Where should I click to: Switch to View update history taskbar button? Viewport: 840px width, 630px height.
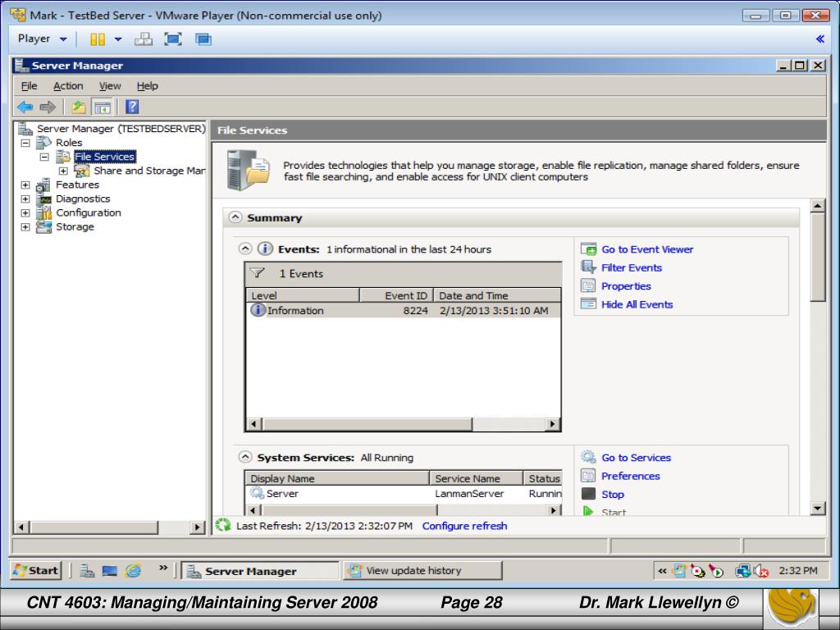(422, 571)
